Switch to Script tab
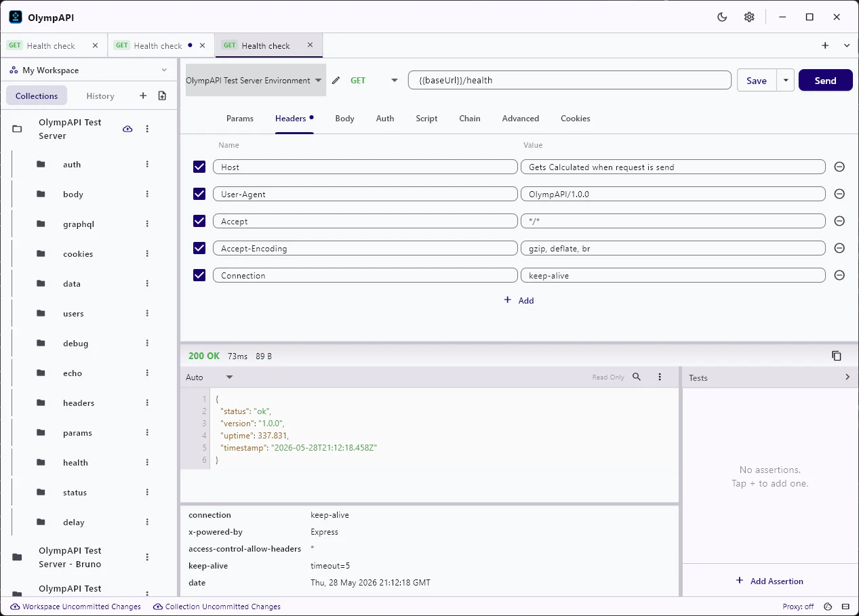The width and height of the screenshot is (859, 616). pos(426,118)
